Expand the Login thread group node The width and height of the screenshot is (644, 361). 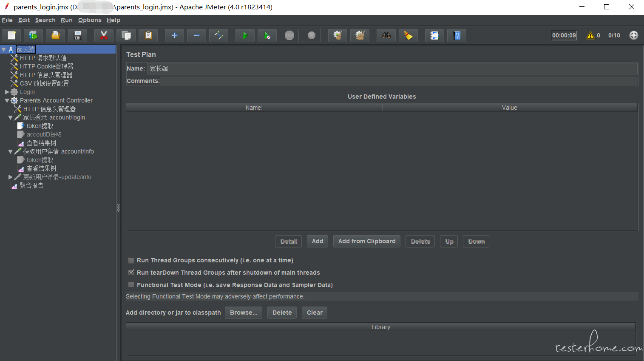coord(7,92)
